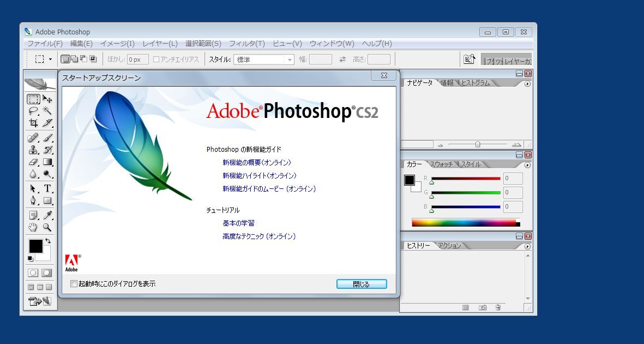Select the Brush tool
644x344 pixels.
click(47, 138)
